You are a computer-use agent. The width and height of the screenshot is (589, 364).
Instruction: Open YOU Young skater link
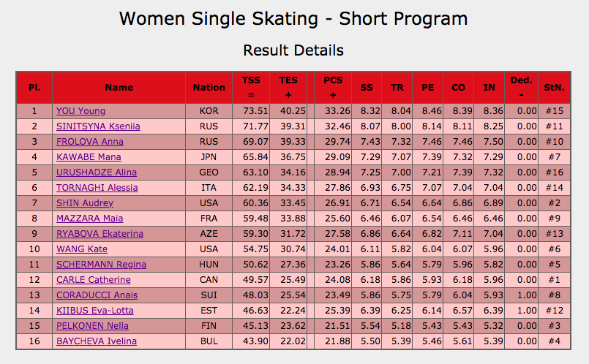(80, 111)
